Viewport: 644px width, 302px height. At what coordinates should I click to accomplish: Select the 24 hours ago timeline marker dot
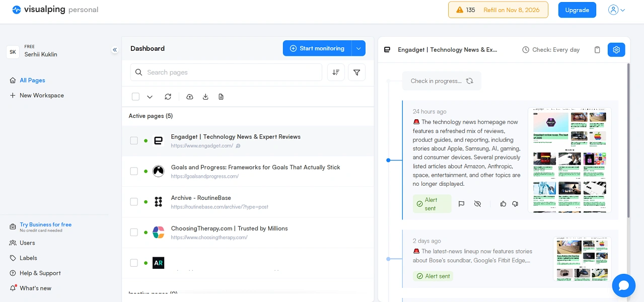pos(388,160)
